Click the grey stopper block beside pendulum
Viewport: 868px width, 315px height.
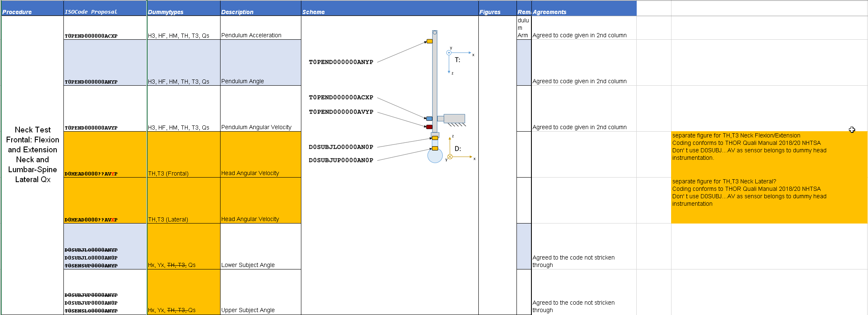pos(454,118)
